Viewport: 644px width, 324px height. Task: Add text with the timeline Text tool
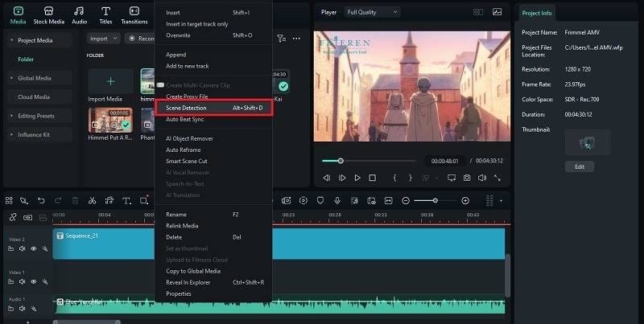(x=126, y=200)
